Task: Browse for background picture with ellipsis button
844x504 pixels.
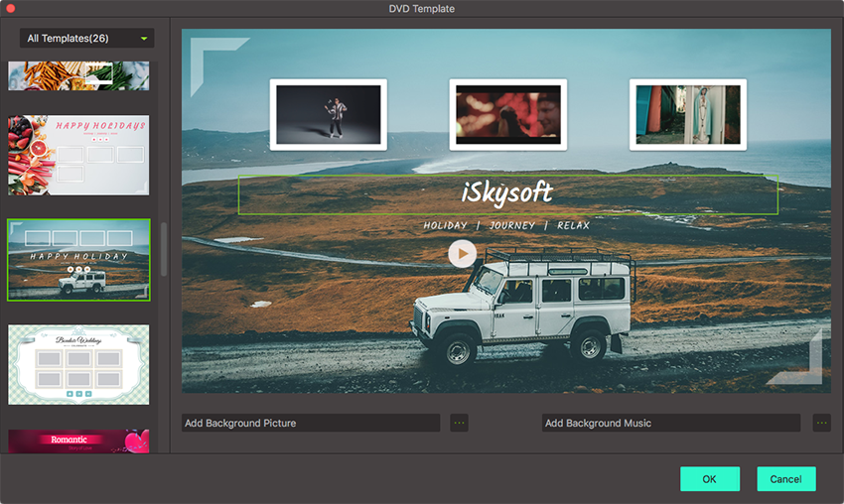Action: click(x=459, y=423)
